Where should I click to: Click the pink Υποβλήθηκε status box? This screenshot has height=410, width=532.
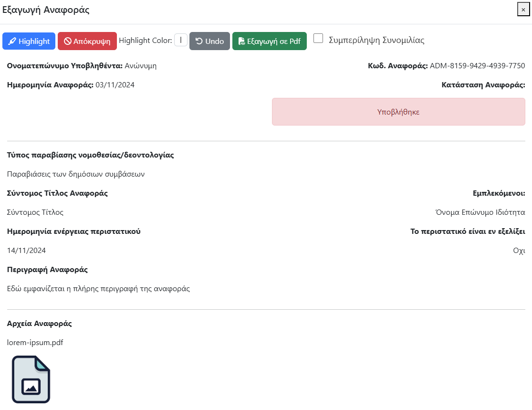pyautogui.click(x=398, y=112)
